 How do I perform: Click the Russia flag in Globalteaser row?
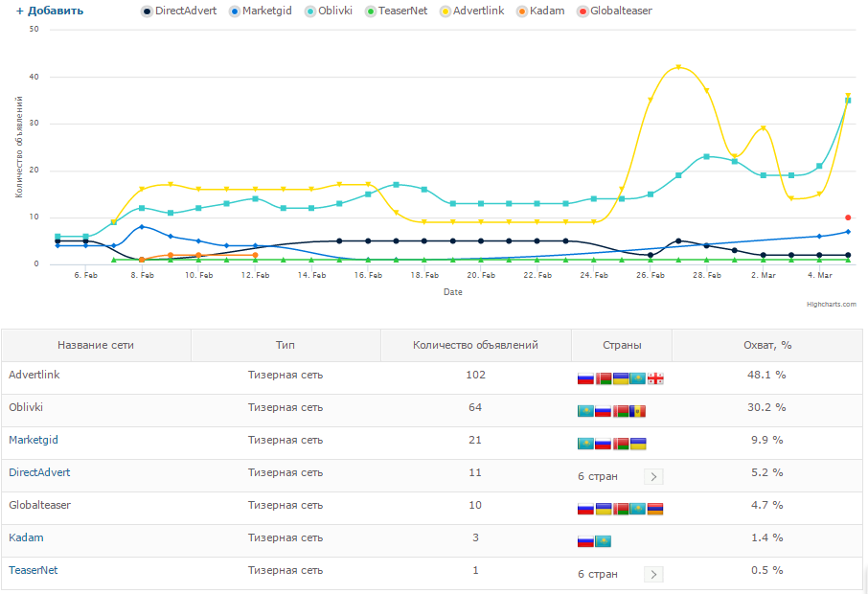(585, 509)
